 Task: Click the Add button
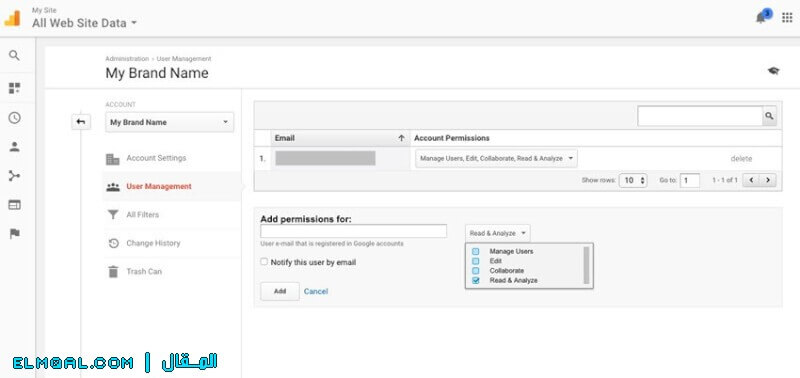coord(280,291)
